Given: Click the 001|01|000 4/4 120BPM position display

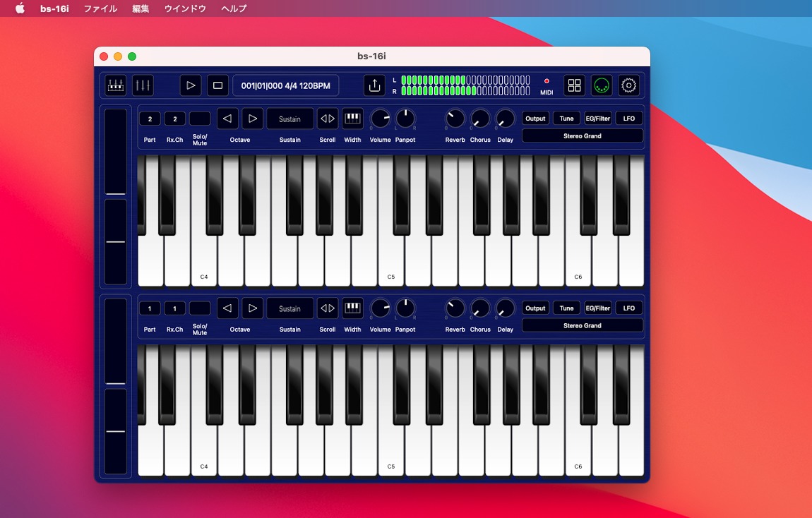Looking at the screenshot, I should click(285, 85).
